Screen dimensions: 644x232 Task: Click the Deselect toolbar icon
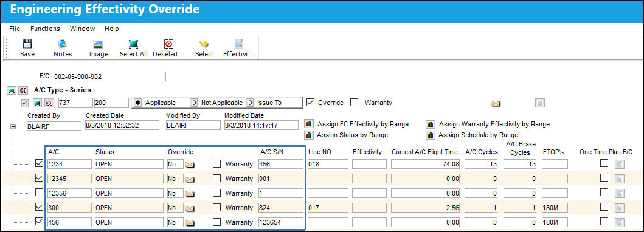tap(168, 49)
